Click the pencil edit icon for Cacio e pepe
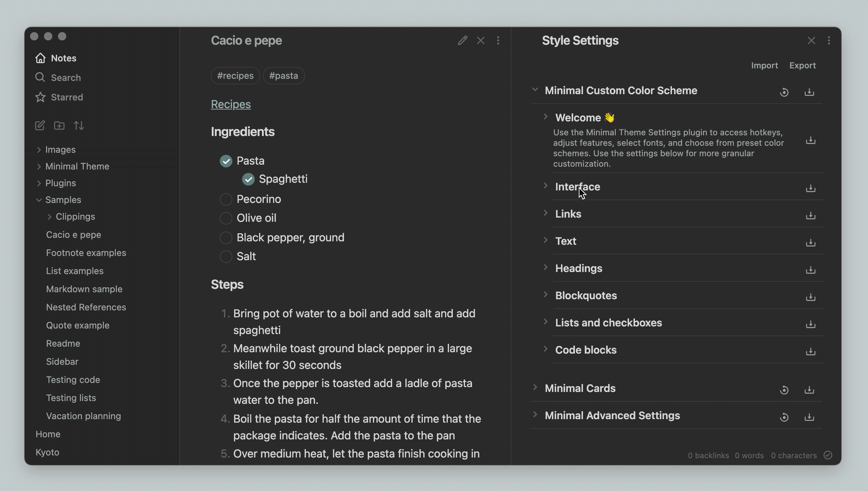This screenshot has height=491, width=868. 463,40
